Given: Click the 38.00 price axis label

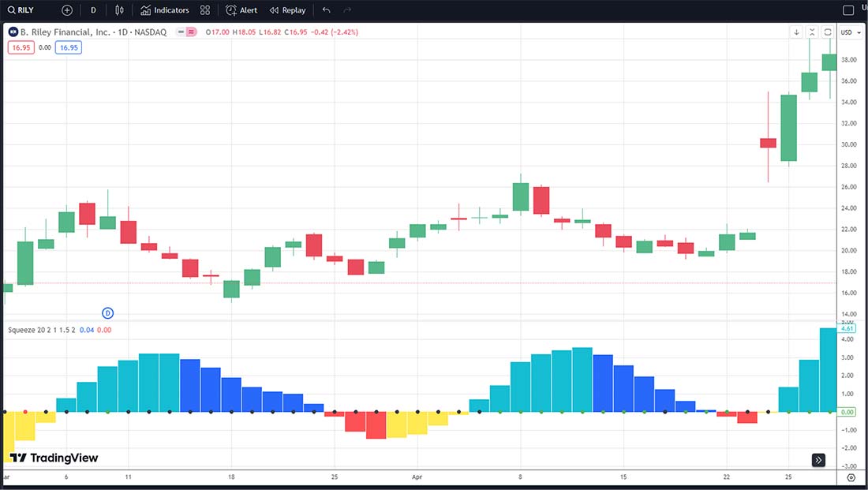Looking at the screenshot, I should [848, 60].
